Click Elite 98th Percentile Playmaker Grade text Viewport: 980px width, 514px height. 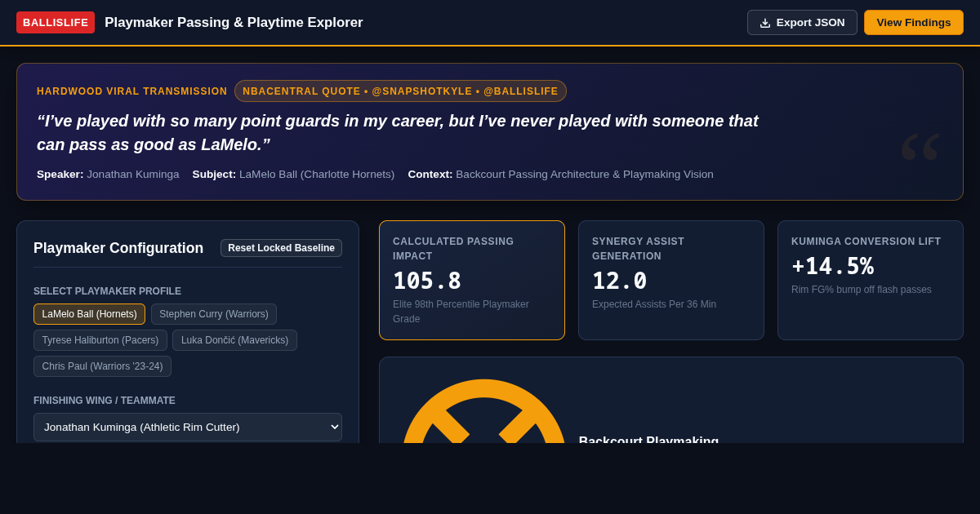tap(461, 312)
